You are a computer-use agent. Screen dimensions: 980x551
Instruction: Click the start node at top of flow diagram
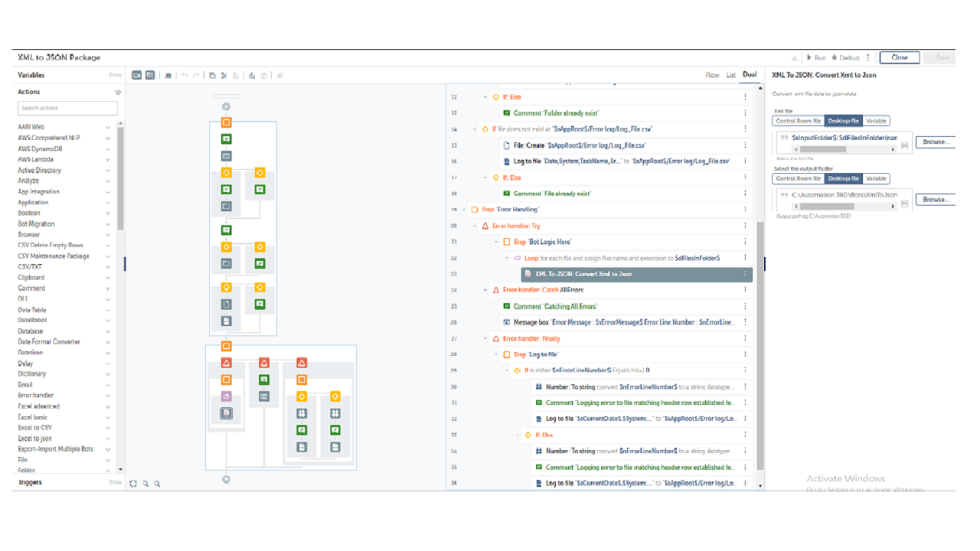pos(226,107)
